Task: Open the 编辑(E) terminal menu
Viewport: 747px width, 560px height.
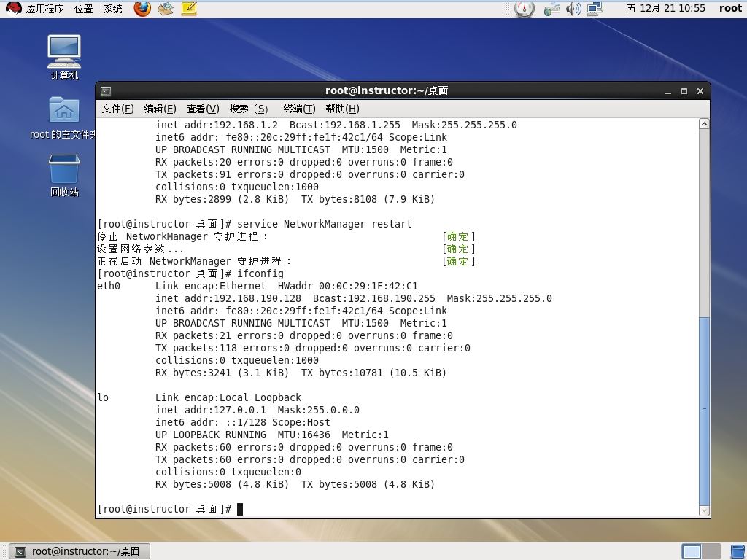Action: coord(160,109)
